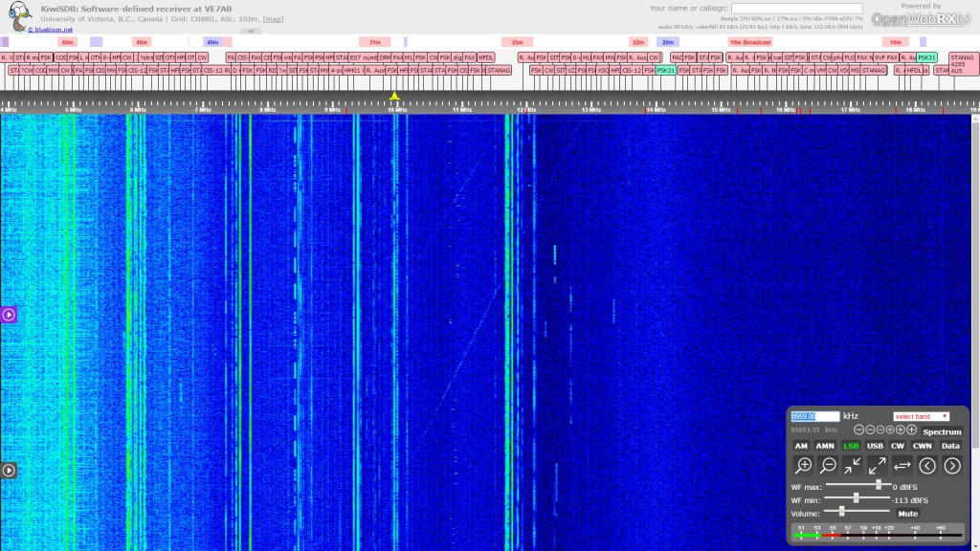
Task: Click the XSQ station label
Action: pos(603,71)
